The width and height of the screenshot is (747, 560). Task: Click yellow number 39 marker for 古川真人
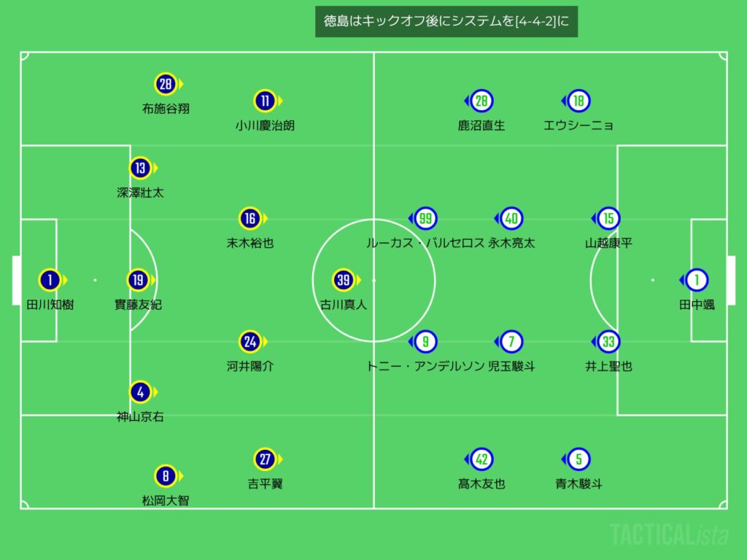[344, 280]
